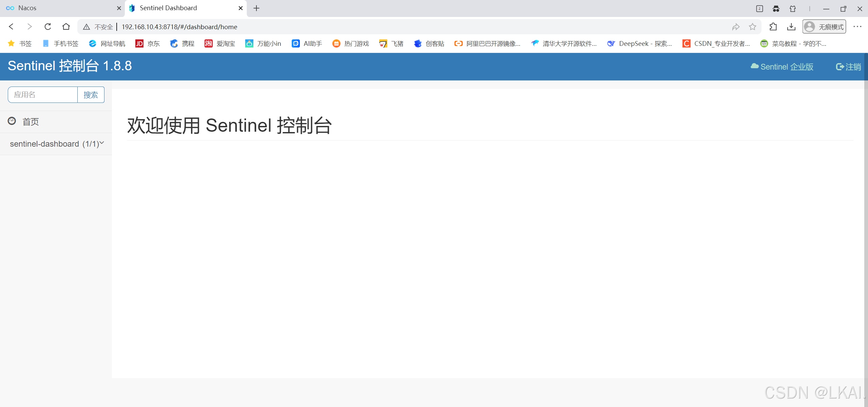Open the Sentinel 企业版 link

click(782, 67)
